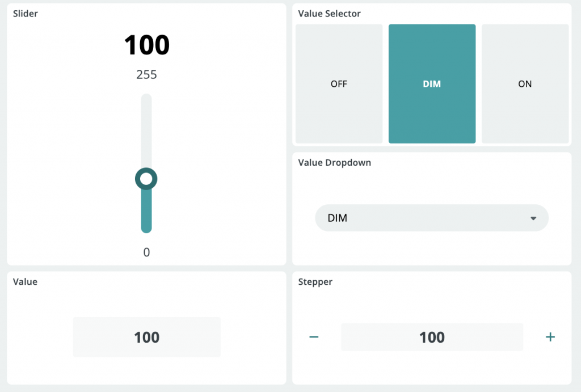Click the slider's 255 maximum label
This screenshot has height=392, width=581.
click(x=146, y=75)
